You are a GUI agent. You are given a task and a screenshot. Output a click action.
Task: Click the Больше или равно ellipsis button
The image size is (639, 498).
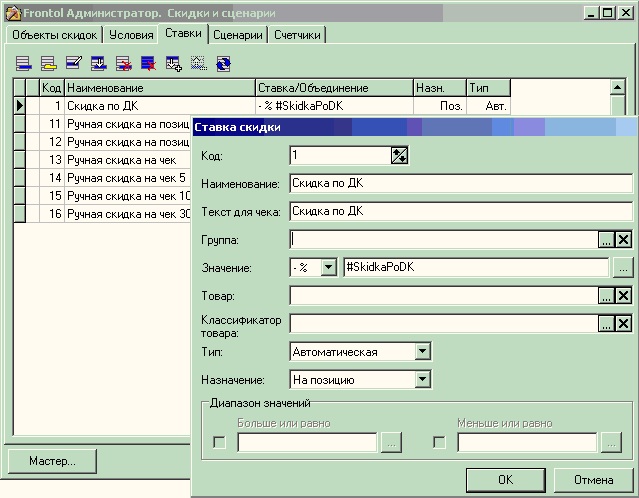[391, 443]
